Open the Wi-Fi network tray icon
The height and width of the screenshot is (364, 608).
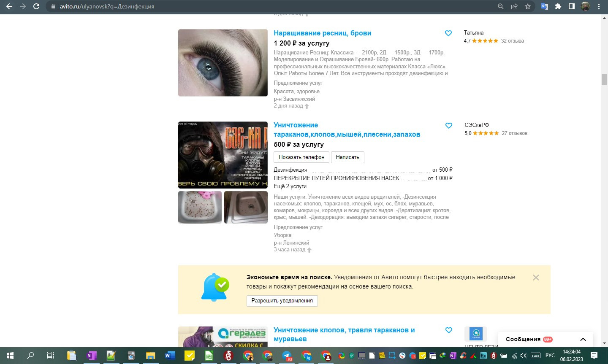[514, 356]
